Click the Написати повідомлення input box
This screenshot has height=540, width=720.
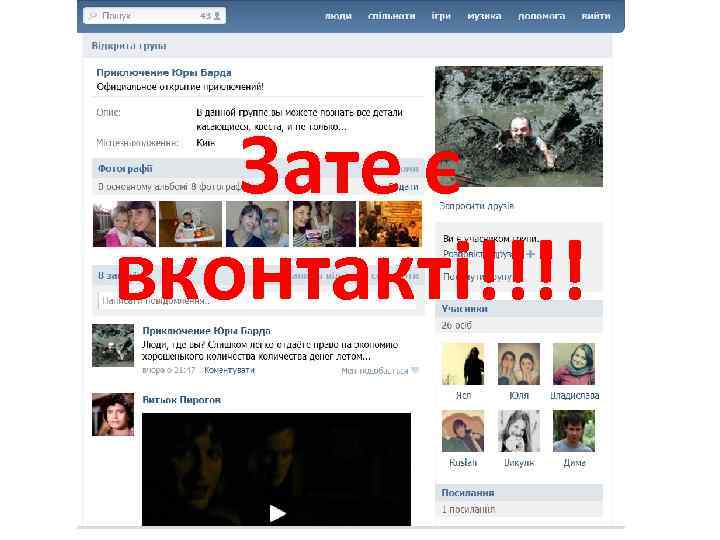point(258,301)
